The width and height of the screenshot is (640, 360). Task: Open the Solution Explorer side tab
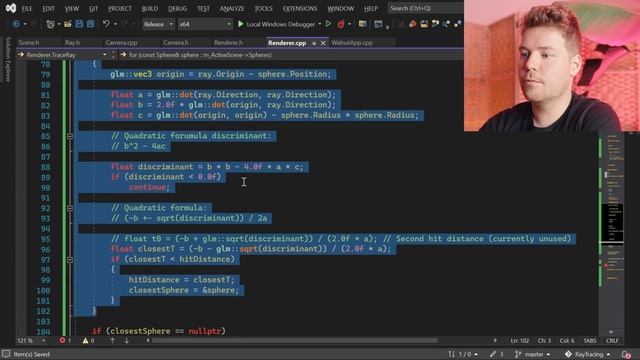point(8,59)
